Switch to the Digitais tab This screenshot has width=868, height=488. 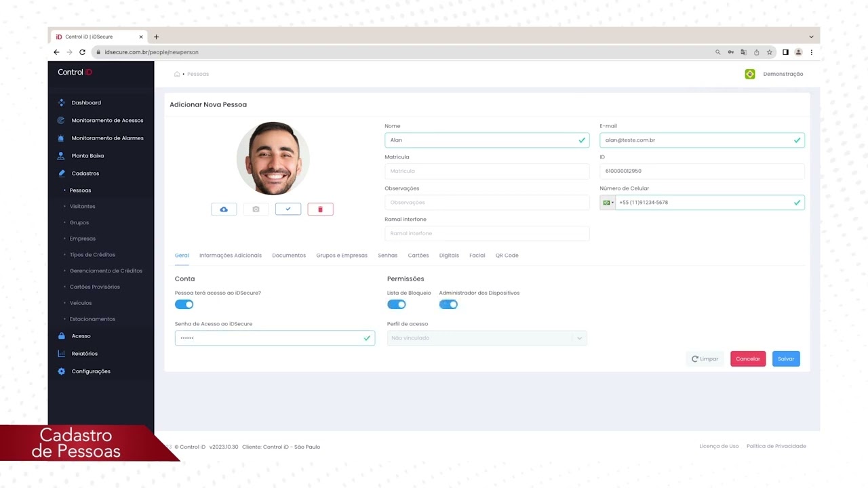[449, 256]
